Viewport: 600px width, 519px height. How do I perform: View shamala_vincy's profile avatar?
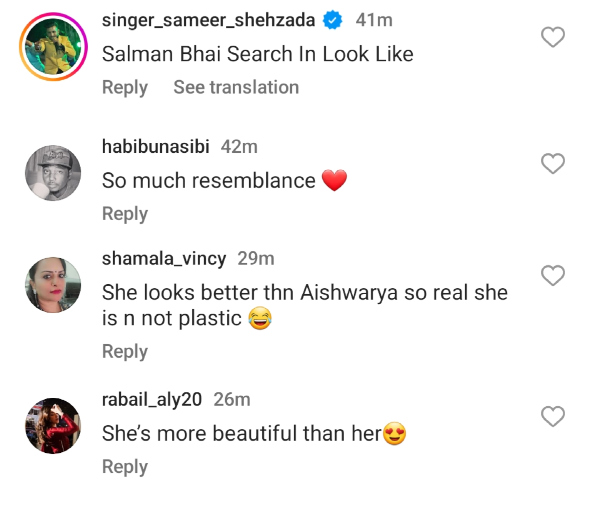pyautogui.click(x=53, y=285)
